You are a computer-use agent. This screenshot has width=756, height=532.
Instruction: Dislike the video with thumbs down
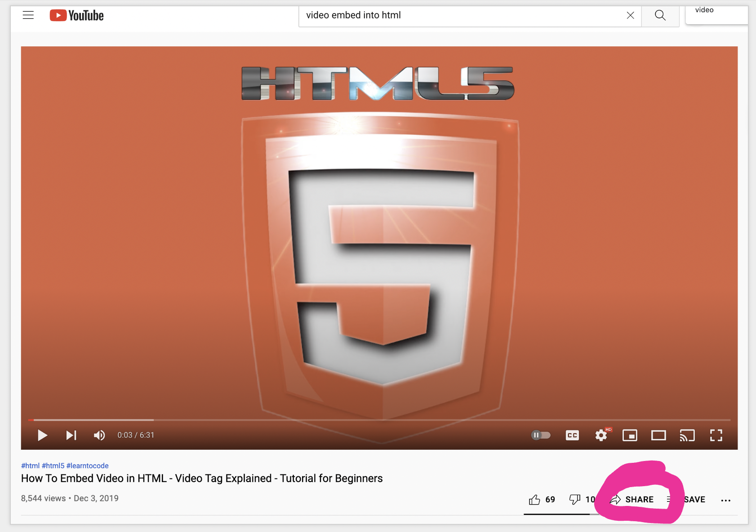point(582,499)
